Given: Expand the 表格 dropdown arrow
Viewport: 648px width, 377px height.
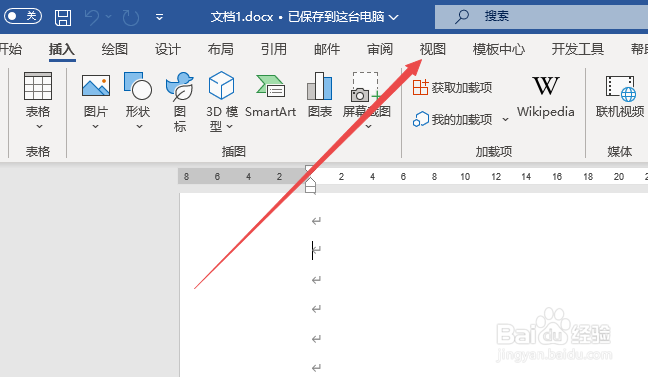Looking at the screenshot, I should point(39,126).
